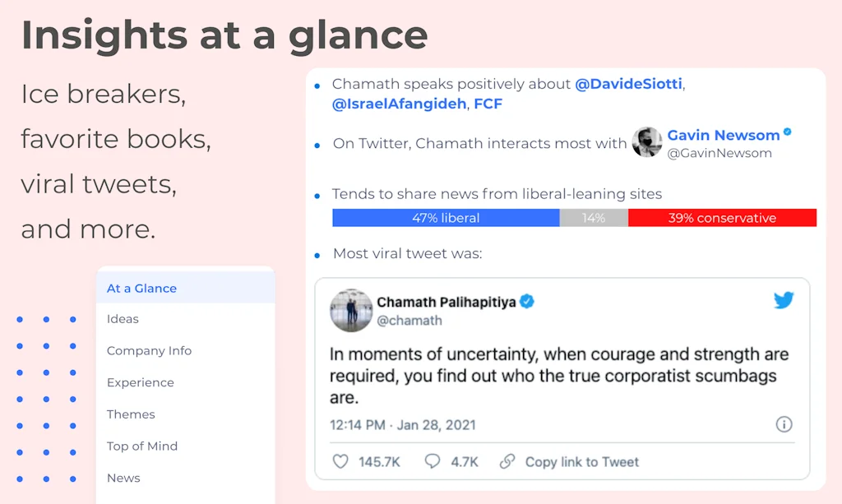Click the Twitter bird logo in tweet

(784, 301)
